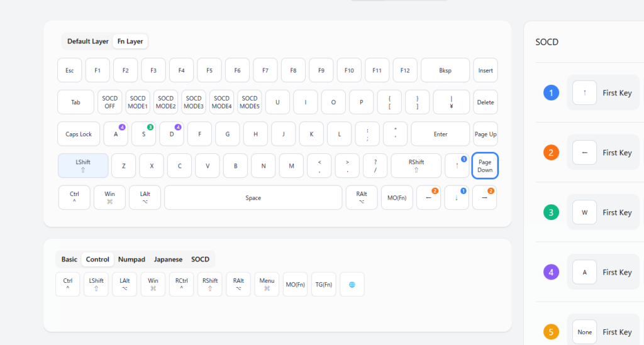This screenshot has width=644, height=345.
Task: Click the globe icon key in Control palette
Action: [352, 284]
